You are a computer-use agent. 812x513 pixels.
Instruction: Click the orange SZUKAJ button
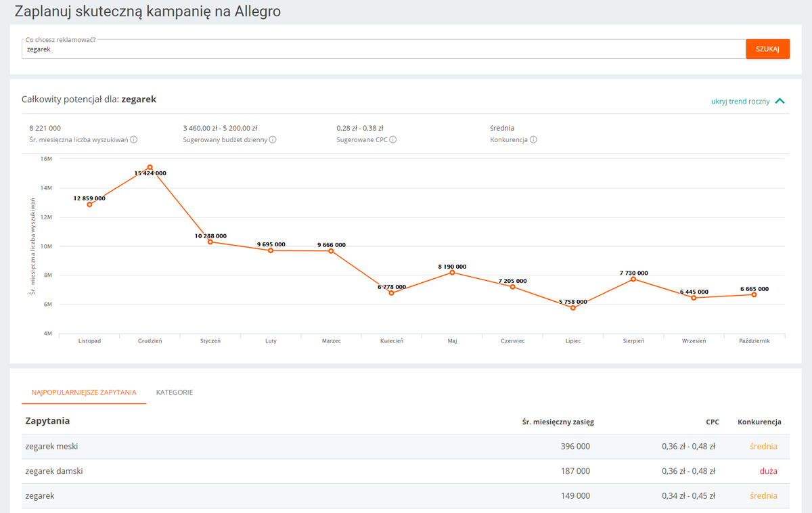(768, 49)
